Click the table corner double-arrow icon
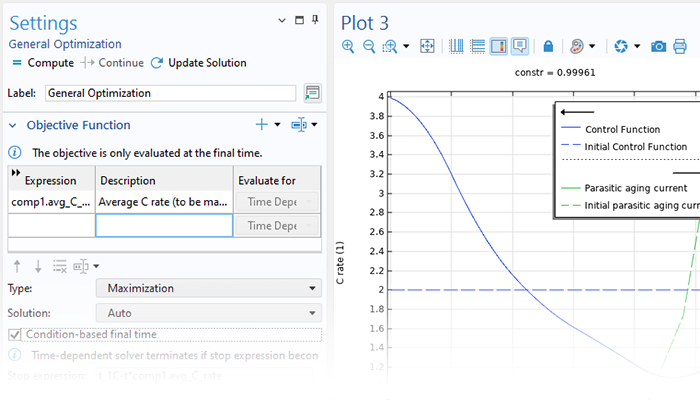 point(16,172)
